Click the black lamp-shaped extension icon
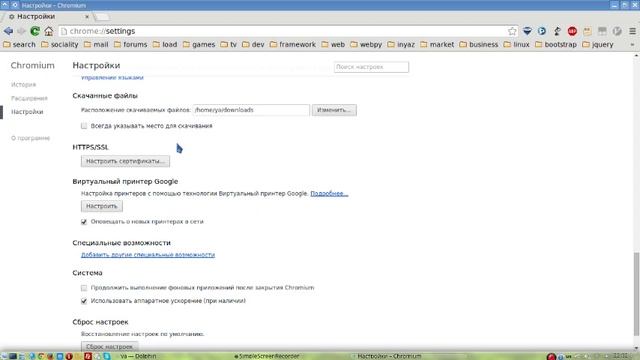 click(557, 31)
